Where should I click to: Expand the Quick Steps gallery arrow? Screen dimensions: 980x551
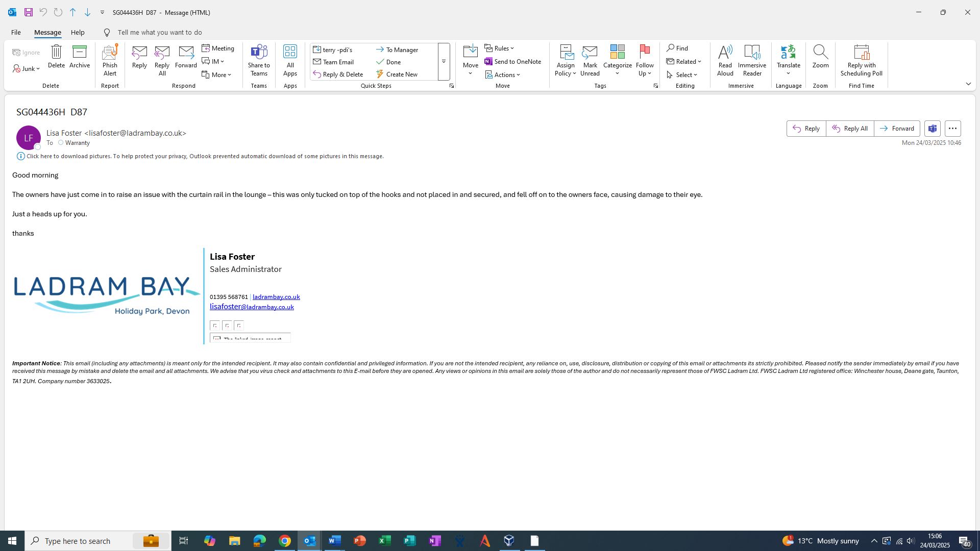coord(444,62)
